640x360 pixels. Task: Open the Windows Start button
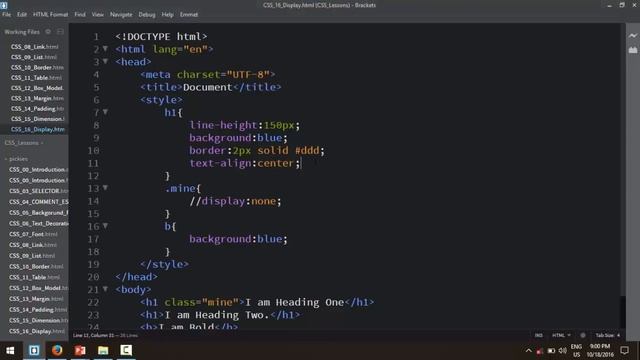(x=10, y=350)
